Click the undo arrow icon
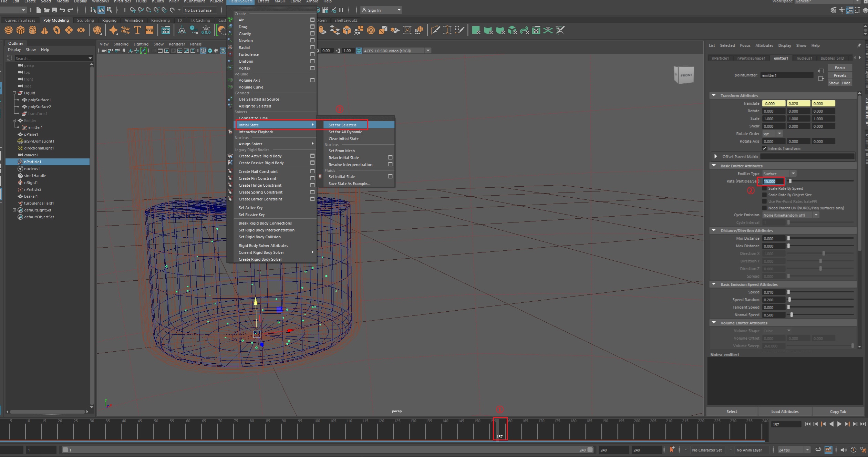868x457 pixels. coord(62,10)
